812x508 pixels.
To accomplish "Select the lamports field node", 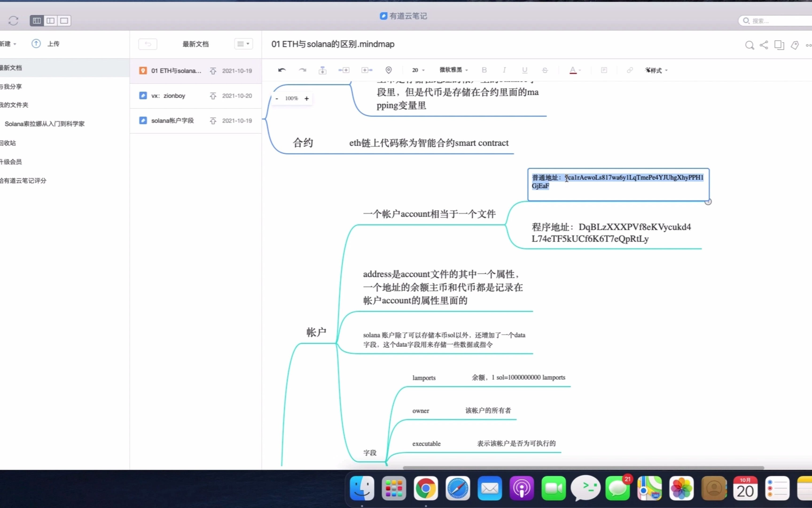I will coord(424,378).
